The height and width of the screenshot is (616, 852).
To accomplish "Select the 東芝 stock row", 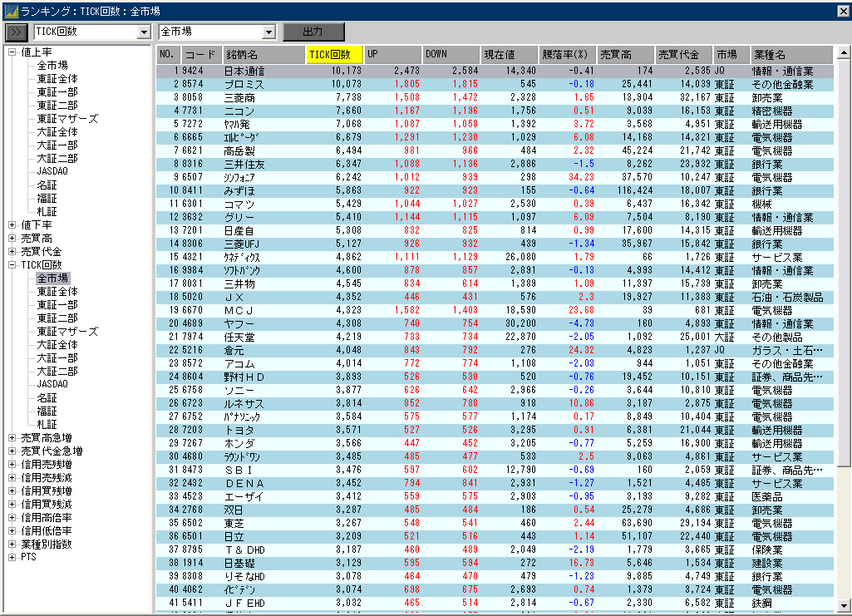I will click(495, 523).
